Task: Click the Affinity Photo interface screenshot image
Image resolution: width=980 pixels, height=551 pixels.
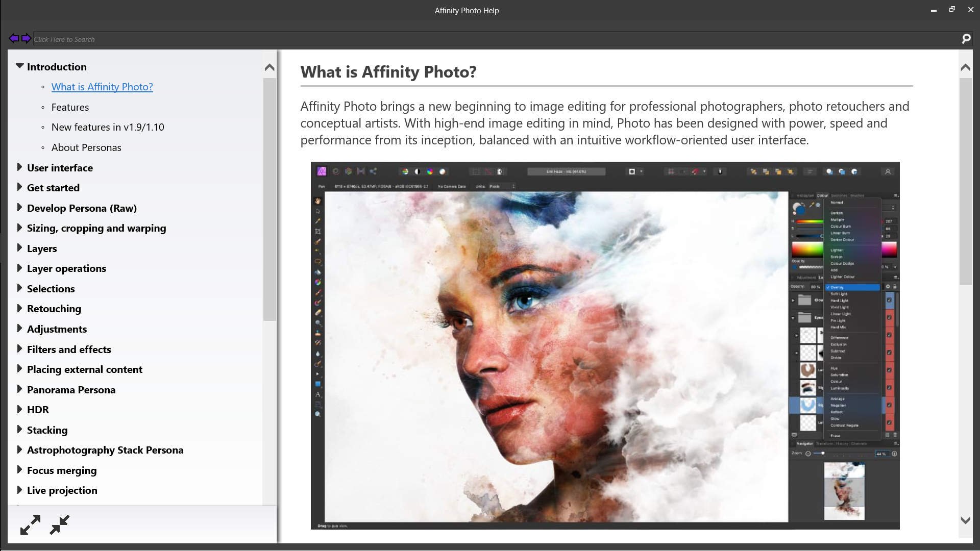Action: 605,345
